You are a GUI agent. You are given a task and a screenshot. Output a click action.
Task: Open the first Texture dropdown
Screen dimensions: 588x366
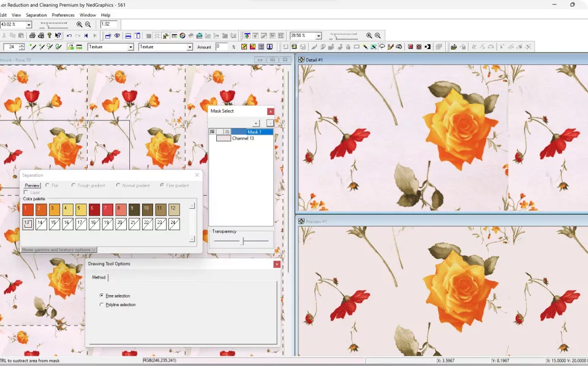[x=130, y=47]
